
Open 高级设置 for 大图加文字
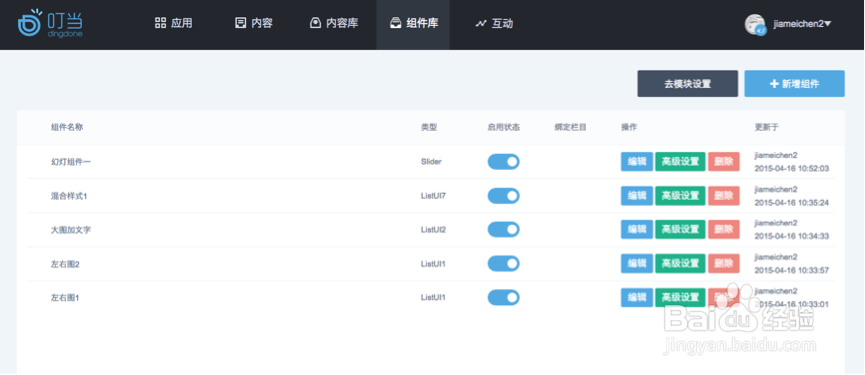[x=680, y=229]
